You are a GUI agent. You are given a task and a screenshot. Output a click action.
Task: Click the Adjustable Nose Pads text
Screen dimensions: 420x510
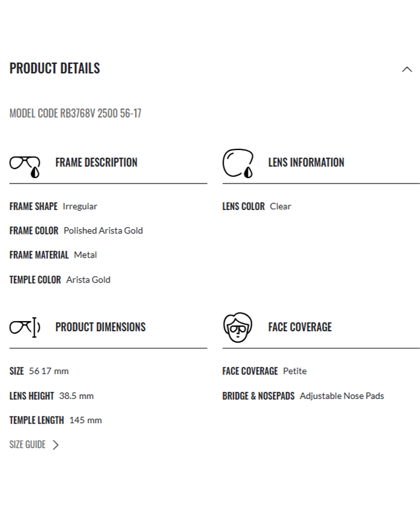(342, 396)
